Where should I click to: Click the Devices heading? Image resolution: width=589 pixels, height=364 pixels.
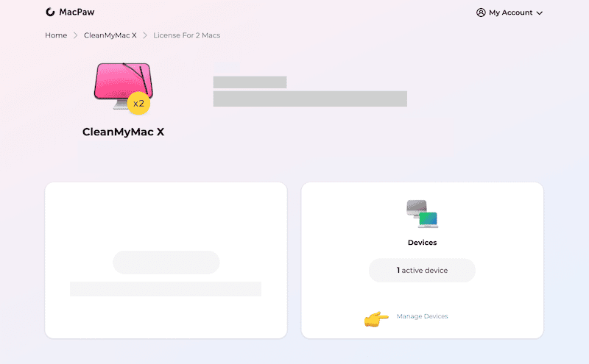(422, 243)
